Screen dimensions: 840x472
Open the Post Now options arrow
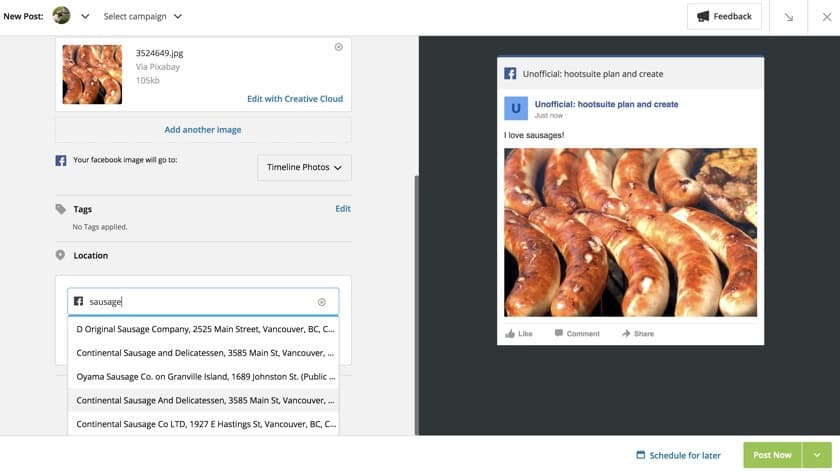(816, 455)
